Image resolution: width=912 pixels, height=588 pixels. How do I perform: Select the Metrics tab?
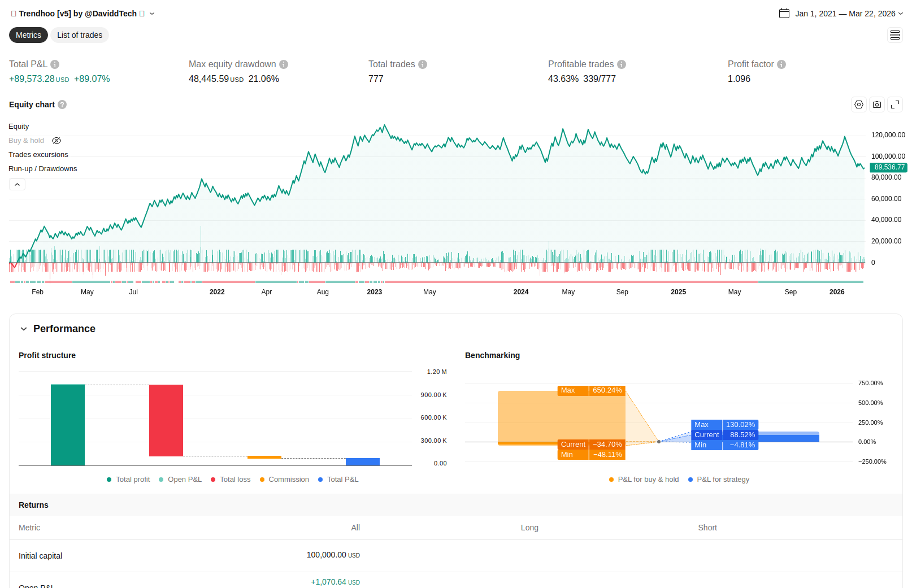(x=28, y=35)
